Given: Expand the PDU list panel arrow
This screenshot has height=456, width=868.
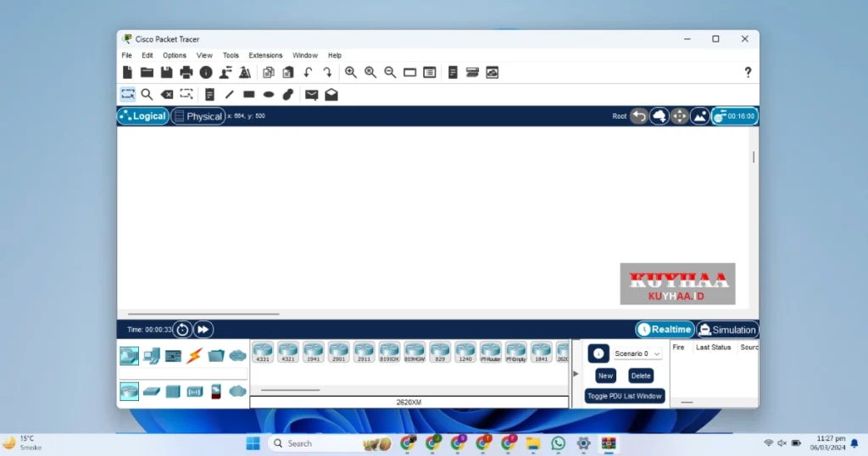Looking at the screenshot, I should coord(576,374).
